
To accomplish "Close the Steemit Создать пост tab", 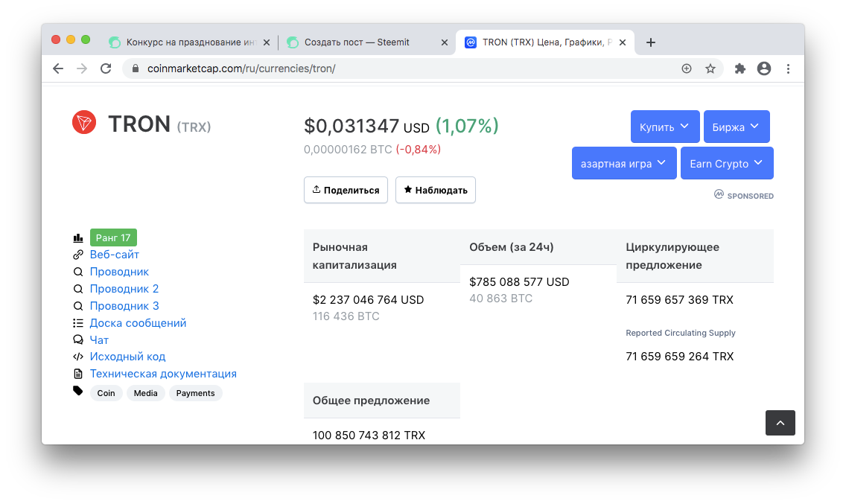I will pos(445,42).
